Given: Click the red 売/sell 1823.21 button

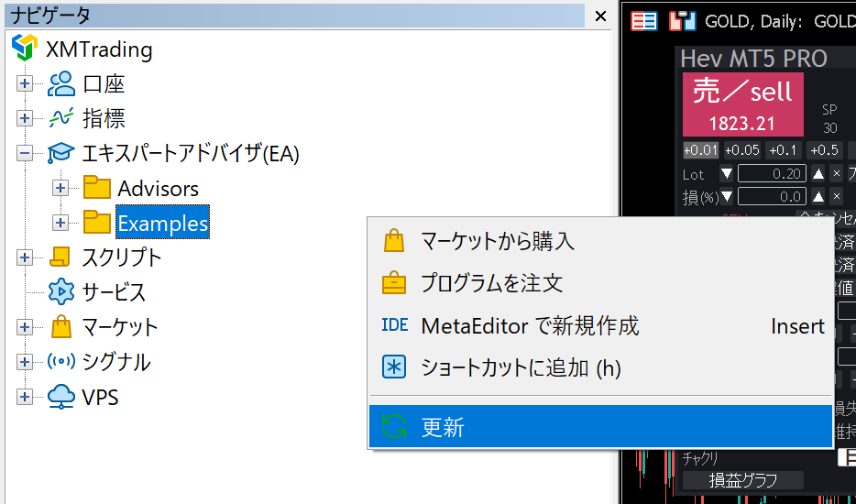Looking at the screenshot, I should pos(743,104).
